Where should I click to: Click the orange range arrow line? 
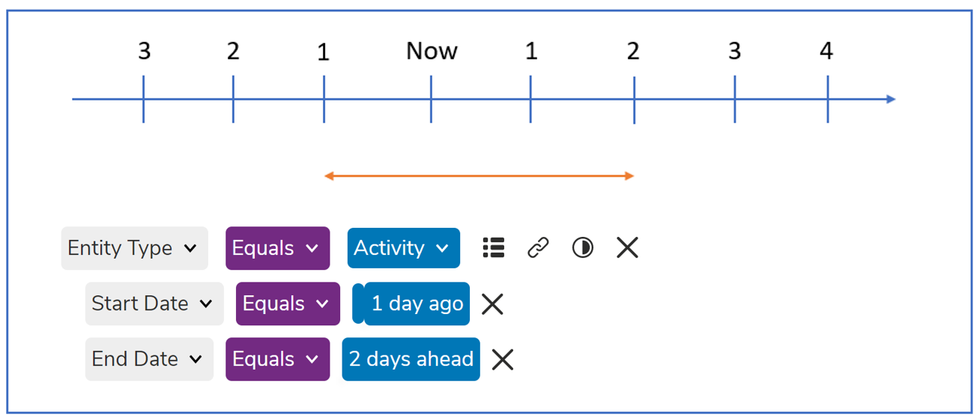coord(480,176)
